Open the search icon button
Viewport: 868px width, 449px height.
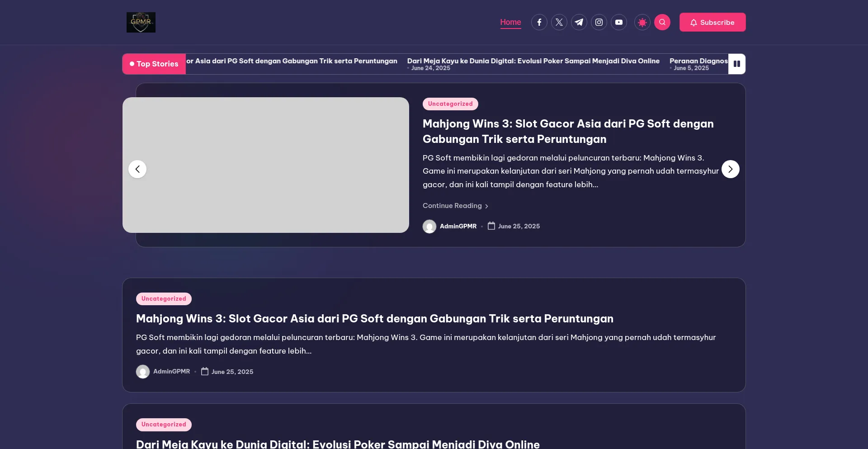(x=662, y=22)
